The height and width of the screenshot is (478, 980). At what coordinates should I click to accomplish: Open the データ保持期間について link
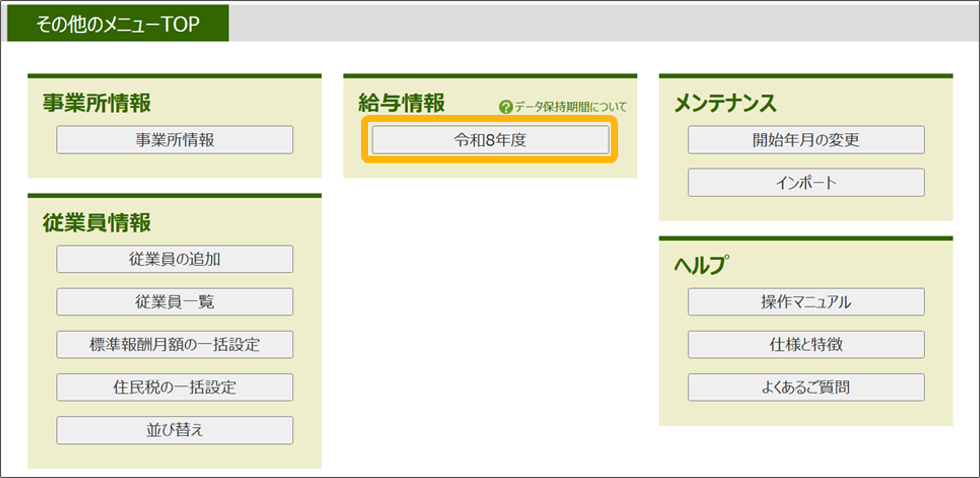[570, 107]
